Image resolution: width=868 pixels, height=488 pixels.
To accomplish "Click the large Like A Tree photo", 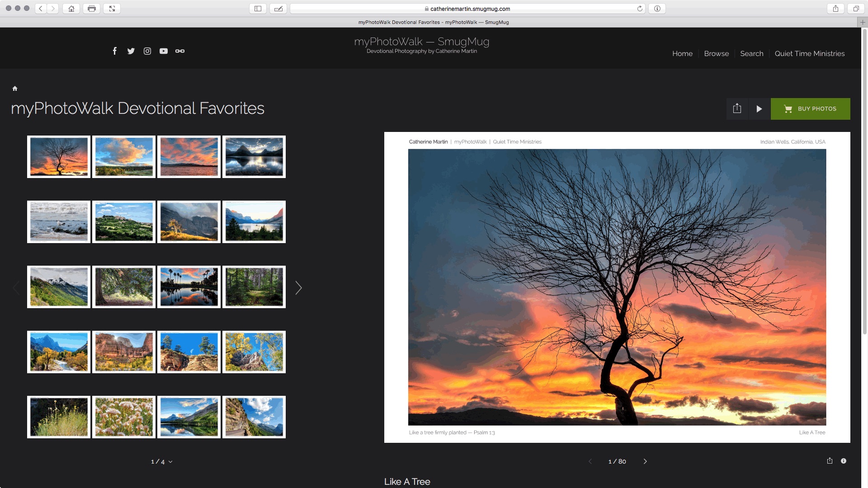I will click(617, 287).
